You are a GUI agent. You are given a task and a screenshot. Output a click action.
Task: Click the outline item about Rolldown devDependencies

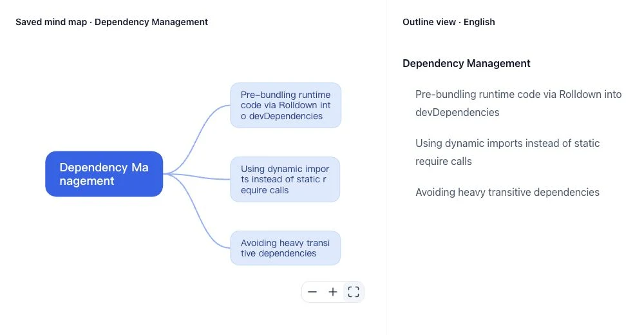point(518,103)
